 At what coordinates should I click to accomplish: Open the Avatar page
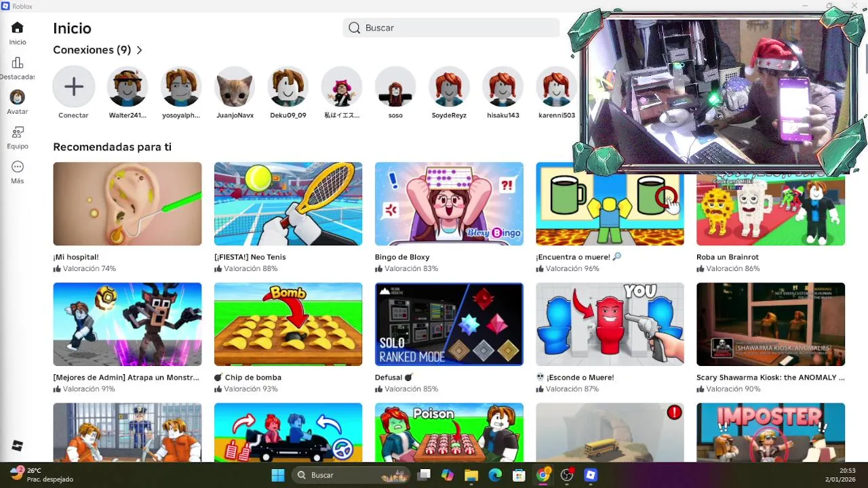coord(18,103)
